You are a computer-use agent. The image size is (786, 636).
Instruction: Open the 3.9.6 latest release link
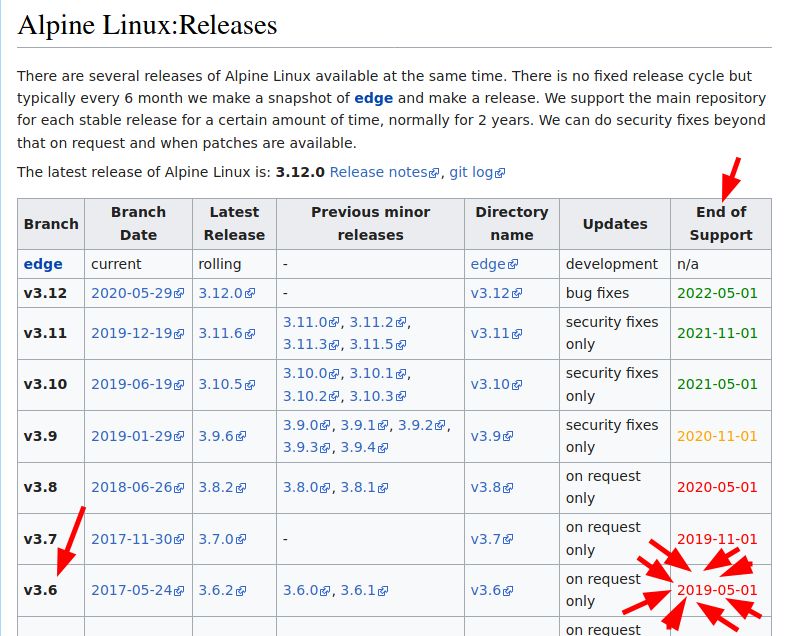222,436
